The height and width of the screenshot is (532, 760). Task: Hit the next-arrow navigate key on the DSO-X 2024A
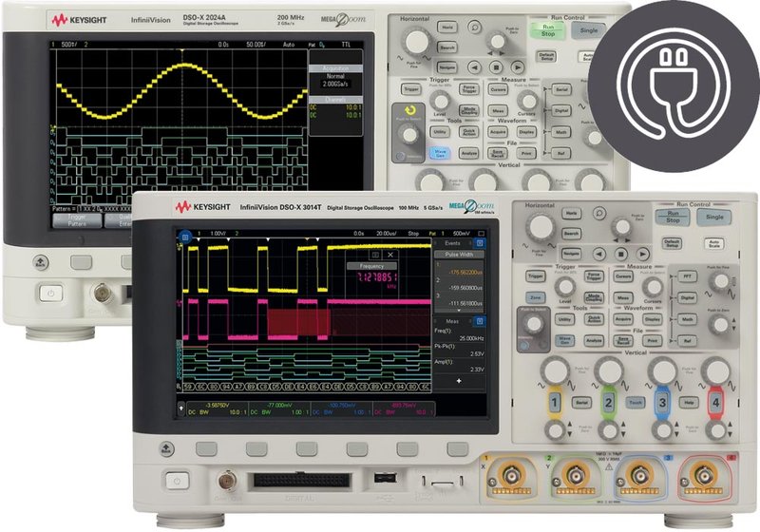click(518, 67)
